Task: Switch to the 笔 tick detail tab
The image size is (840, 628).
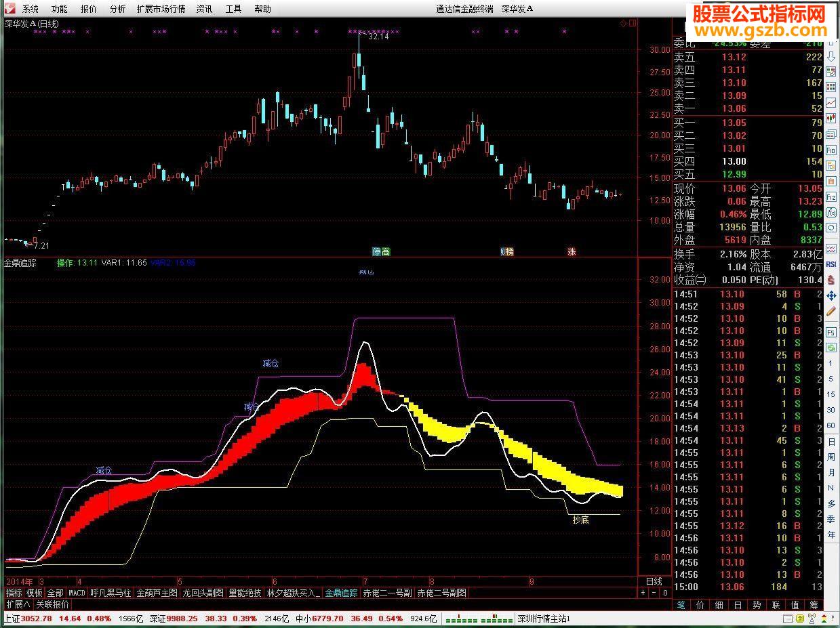Action: tap(681, 605)
